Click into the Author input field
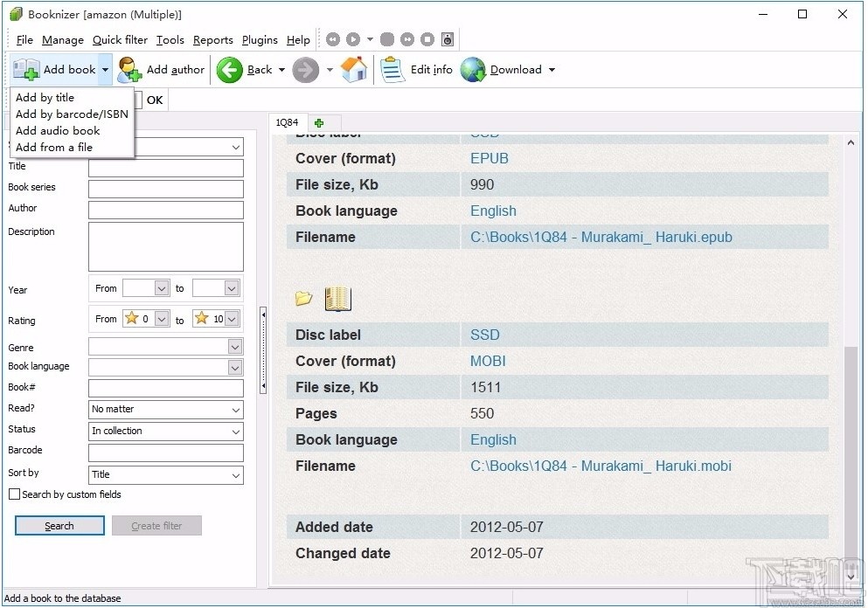The width and height of the screenshot is (868, 608). tap(165, 210)
